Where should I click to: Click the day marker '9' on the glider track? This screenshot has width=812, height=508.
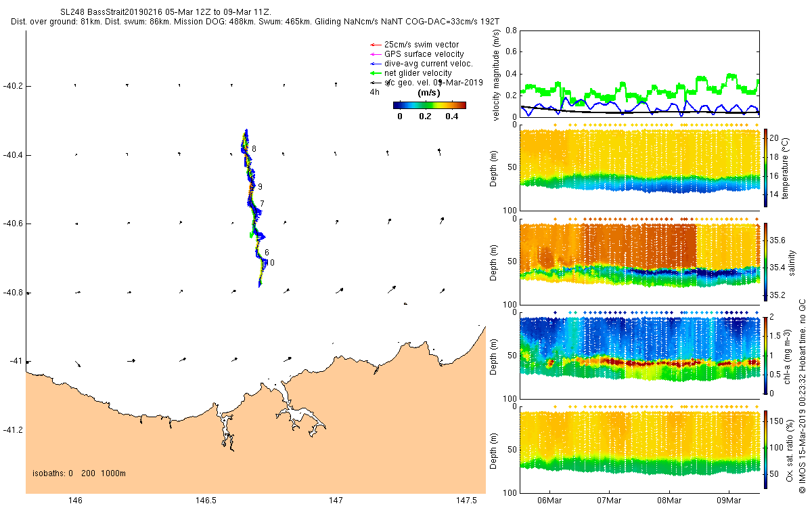coord(260,187)
